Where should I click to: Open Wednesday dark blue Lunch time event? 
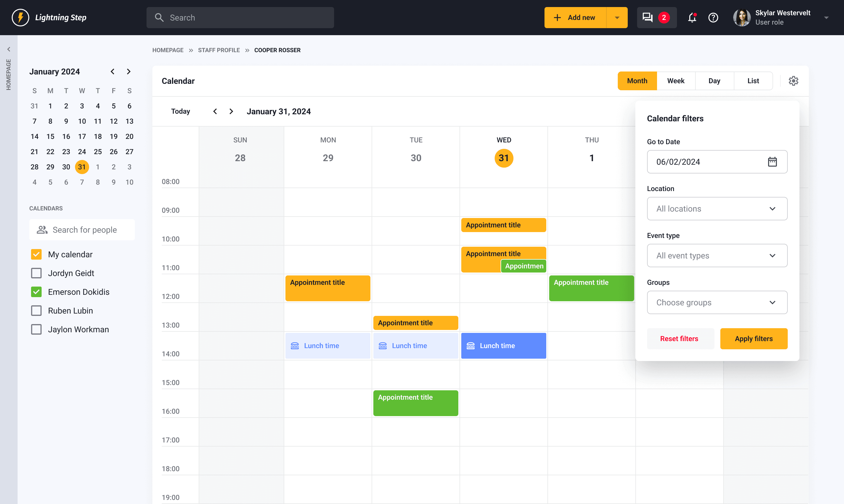(x=503, y=345)
